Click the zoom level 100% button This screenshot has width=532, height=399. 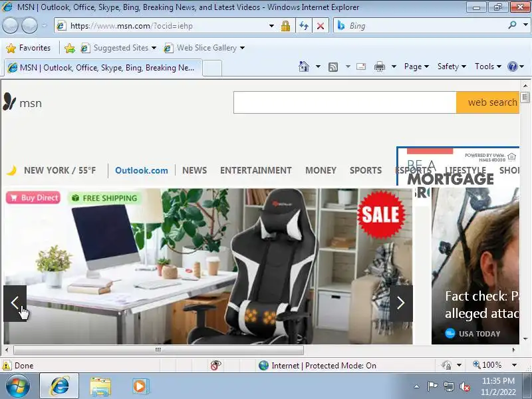point(487,365)
